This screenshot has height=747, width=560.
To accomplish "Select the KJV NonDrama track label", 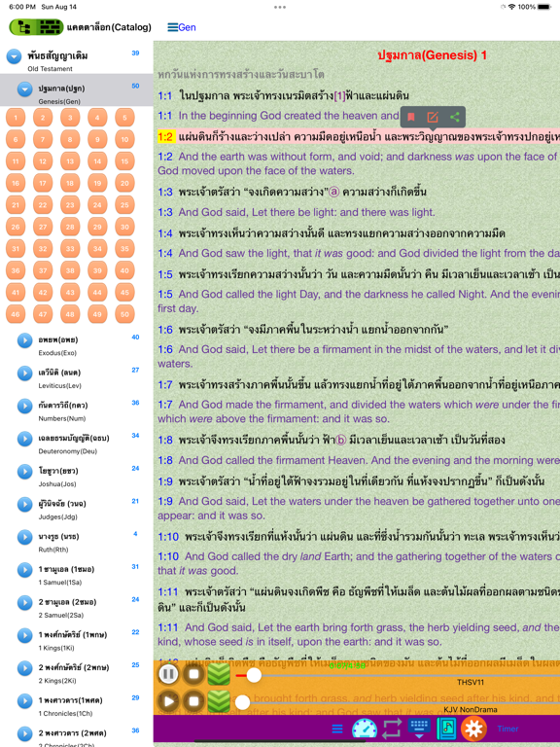I will tap(471, 709).
